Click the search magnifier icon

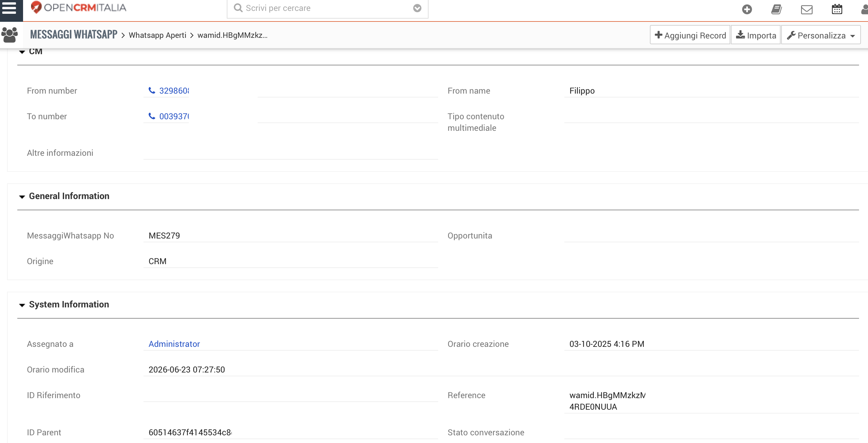click(238, 8)
